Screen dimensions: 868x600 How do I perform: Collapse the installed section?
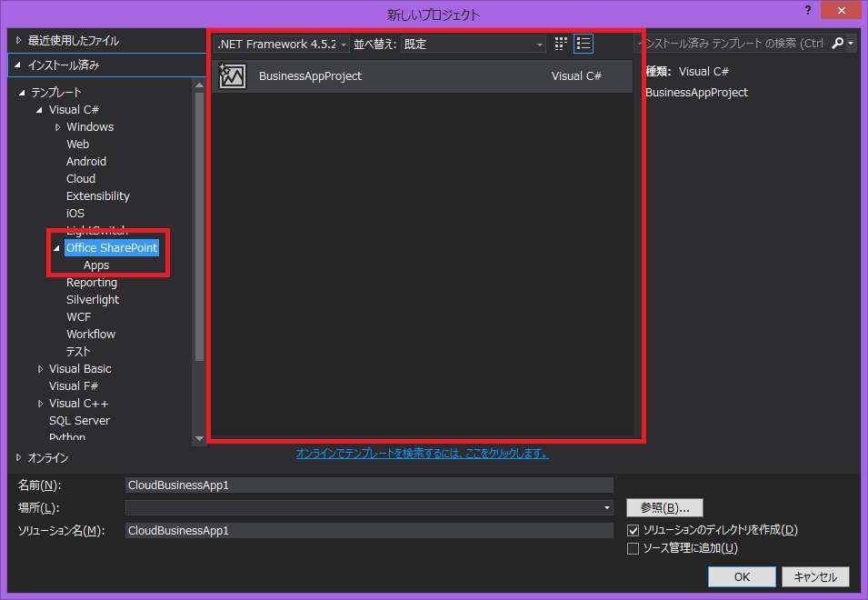[x=17, y=65]
